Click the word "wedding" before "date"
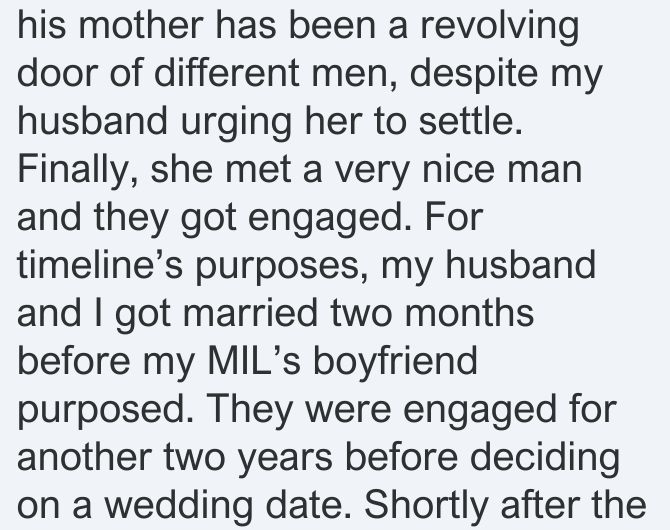 [179, 506]
